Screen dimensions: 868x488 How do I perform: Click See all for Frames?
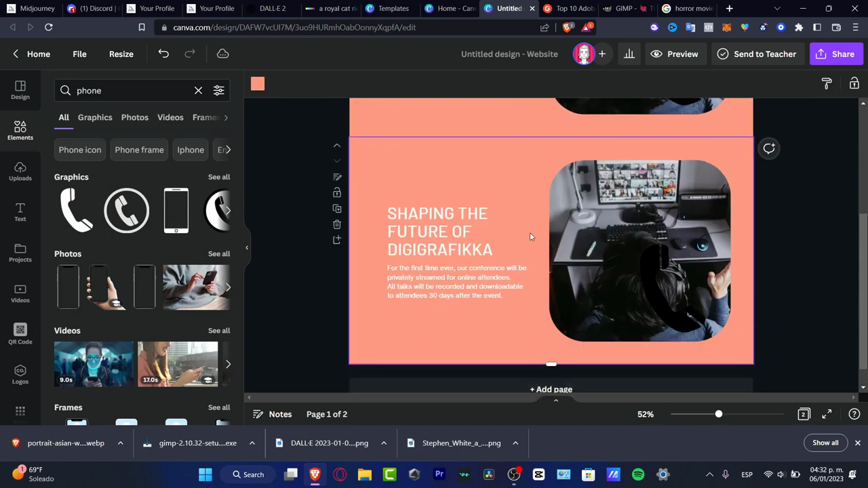pyautogui.click(x=219, y=407)
